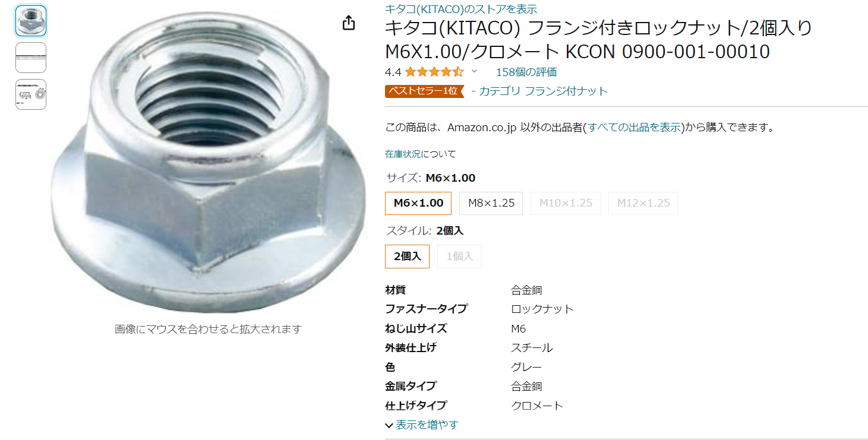
Task: Choose size M6×1.00
Action: click(x=418, y=203)
